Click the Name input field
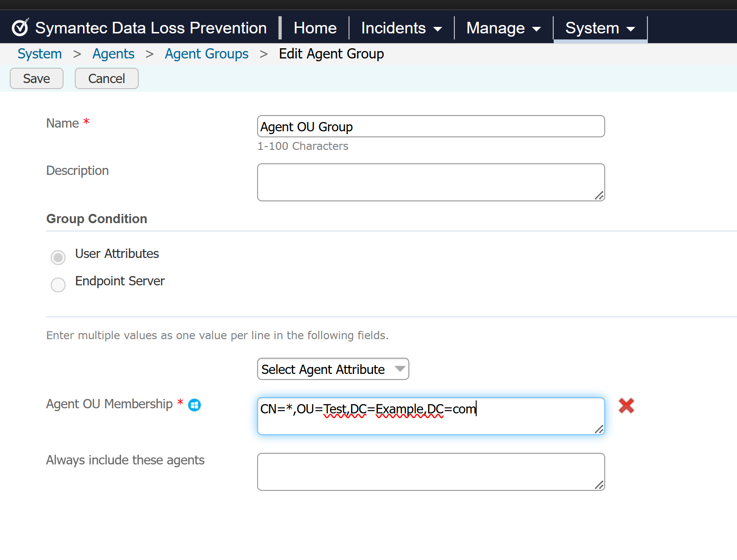Image resolution: width=737 pixels, height=560 pixels. coord(431,127)
